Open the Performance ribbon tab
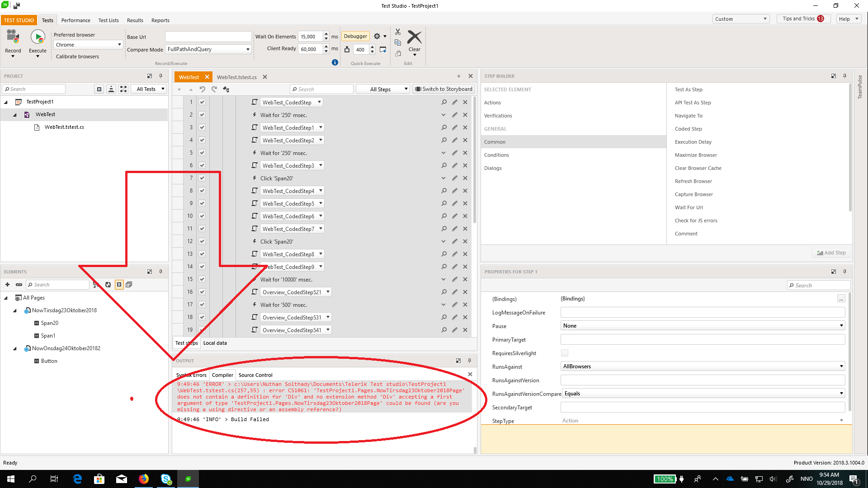868x488 pixels. coord(75,20)
